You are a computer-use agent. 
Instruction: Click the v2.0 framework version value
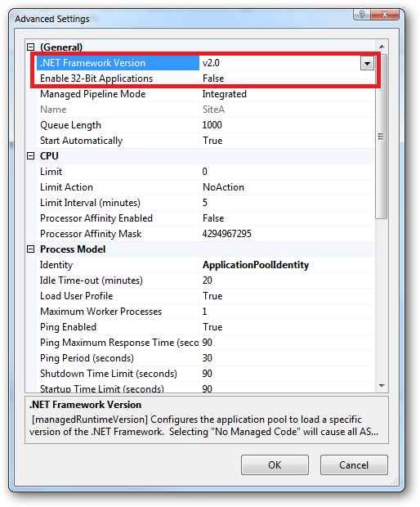coord(211,63)
